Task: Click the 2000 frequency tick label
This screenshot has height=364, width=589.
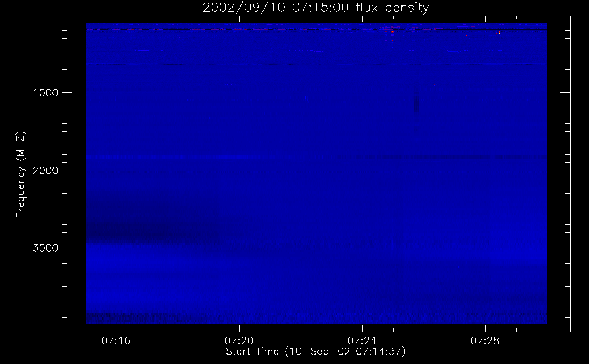Action: click(46, 170)
